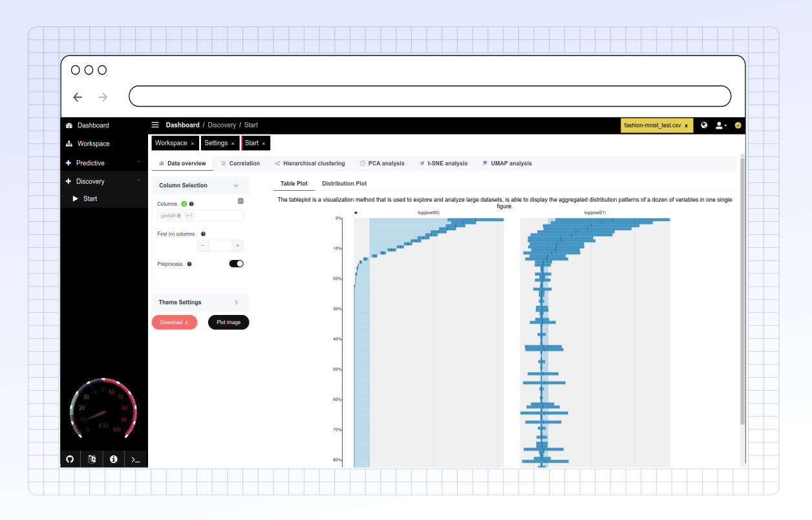Click the hamburger menu icon

click(x=155, y=125)
